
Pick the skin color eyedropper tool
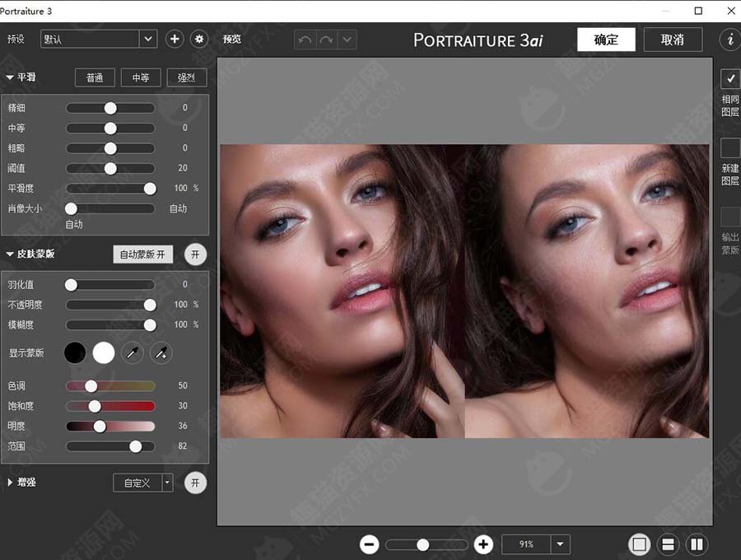[x=133, y=353]
